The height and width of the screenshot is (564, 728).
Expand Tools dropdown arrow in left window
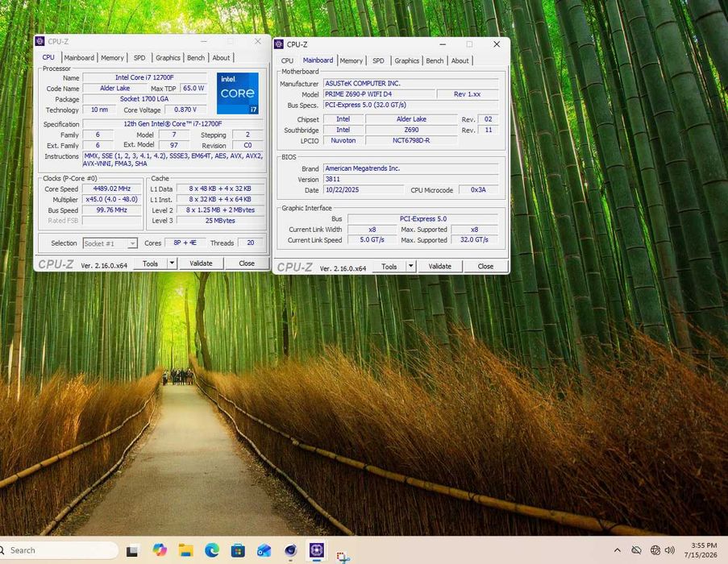click(x=172, y=263)
